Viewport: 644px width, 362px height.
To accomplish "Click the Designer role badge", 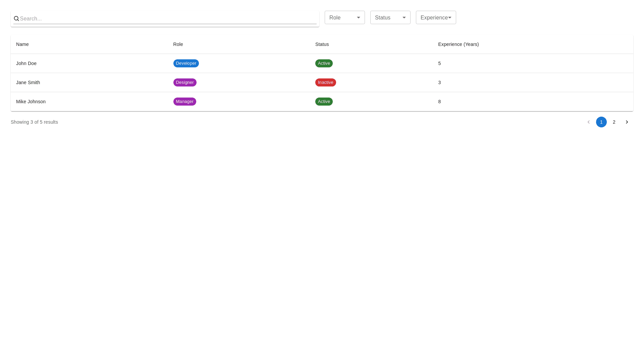I will click(x=184, y=82).
